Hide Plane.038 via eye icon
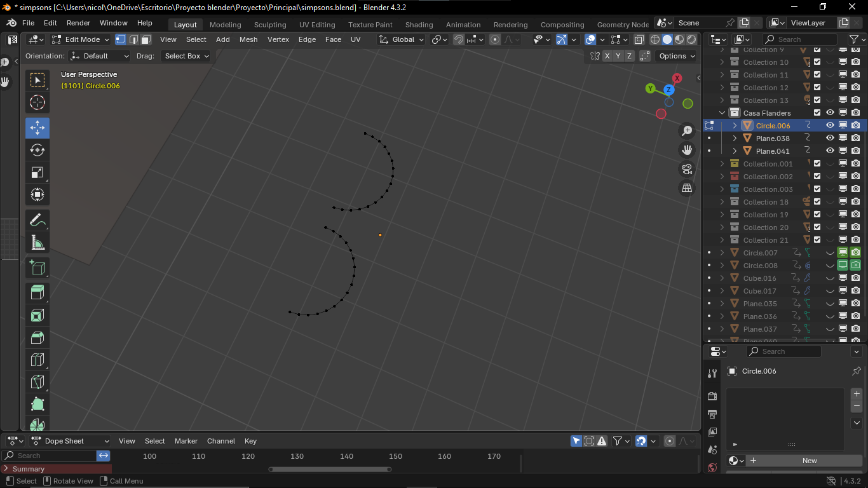Screen dimensions: 868x488 point(830,139)
